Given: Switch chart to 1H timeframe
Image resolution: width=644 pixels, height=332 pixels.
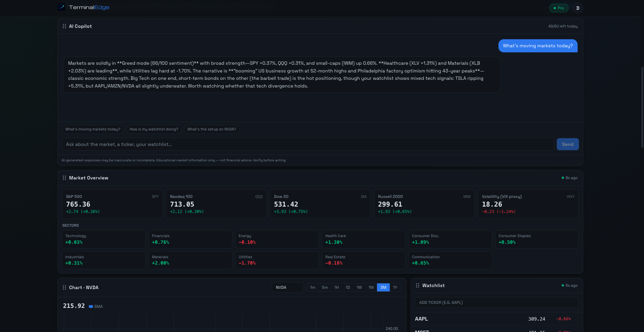Looking at the screenshot, I should [337, 287].
